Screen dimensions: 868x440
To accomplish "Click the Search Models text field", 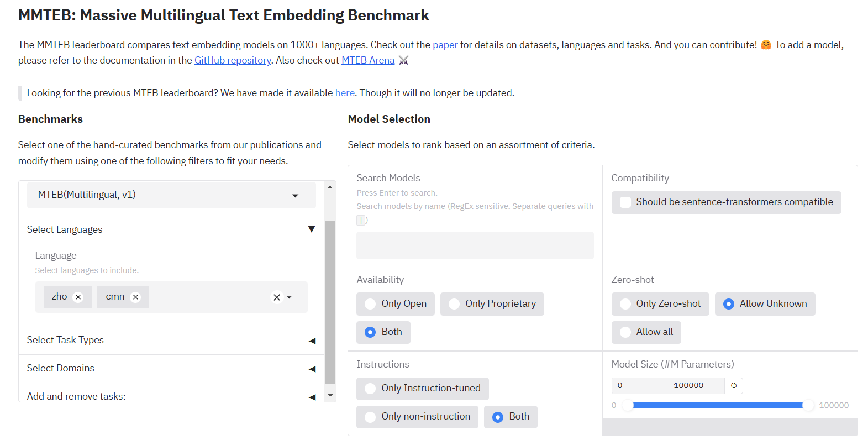I will (x=475, y=245).
